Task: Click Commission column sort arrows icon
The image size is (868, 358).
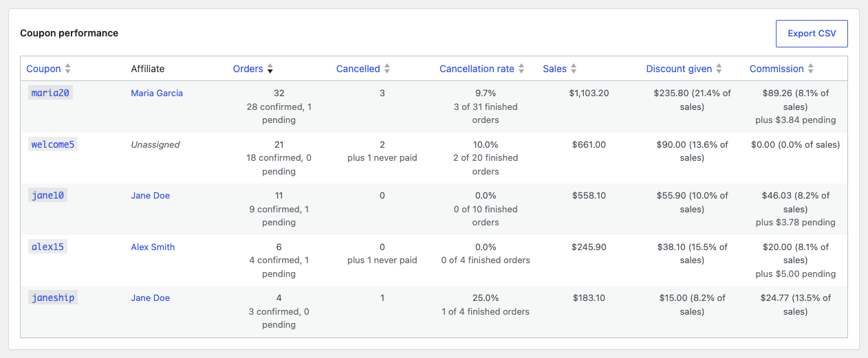Action: click(811, 69)
